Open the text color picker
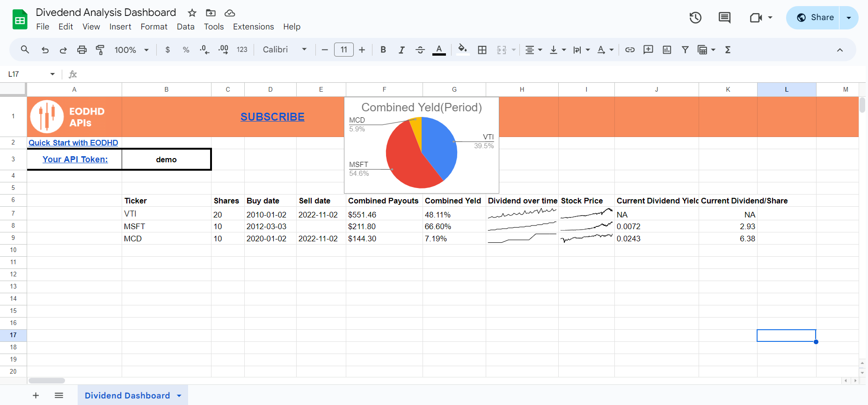The image size is (868, 405). point(439,50)
